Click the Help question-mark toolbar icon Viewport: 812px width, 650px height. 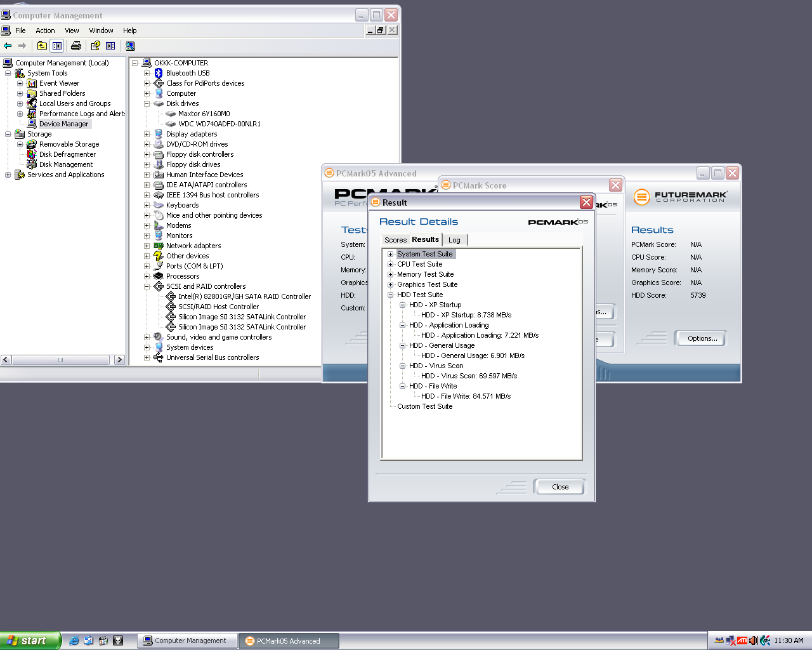tap(95, 46)
